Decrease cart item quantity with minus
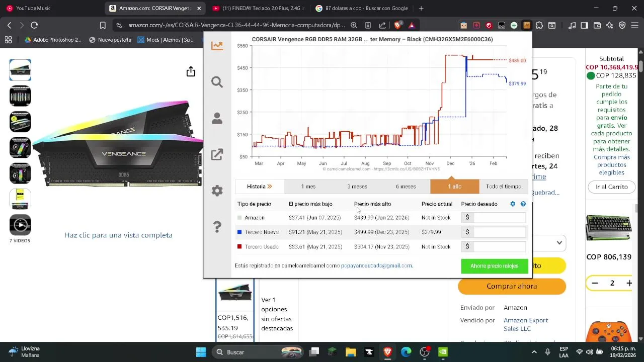Screen dimensions: 644x362 point(595,283)
